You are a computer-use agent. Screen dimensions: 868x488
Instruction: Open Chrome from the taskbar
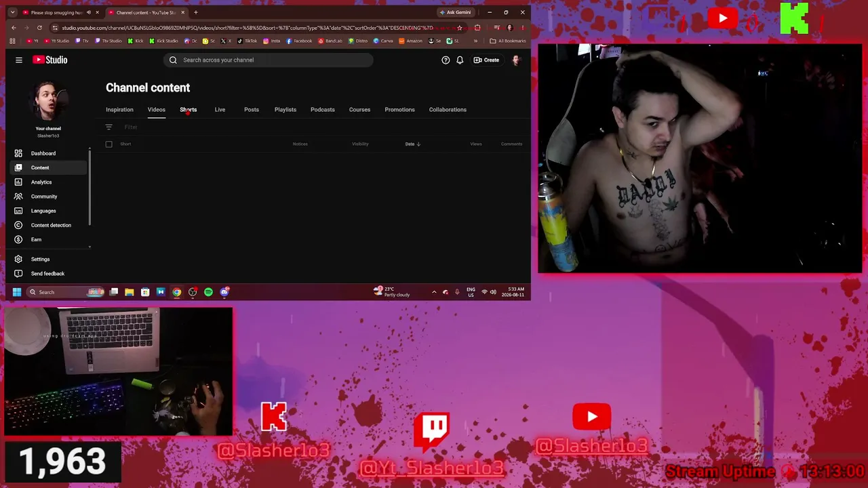click(177, 292)
